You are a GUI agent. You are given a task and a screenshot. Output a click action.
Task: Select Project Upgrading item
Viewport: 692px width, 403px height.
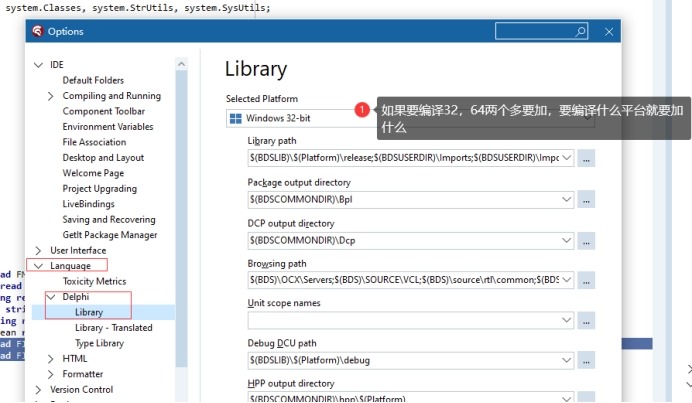(x=100, y=188)
